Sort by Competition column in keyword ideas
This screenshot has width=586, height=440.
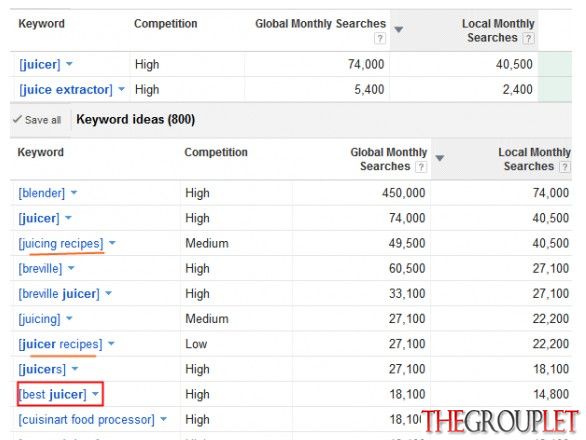216,152
